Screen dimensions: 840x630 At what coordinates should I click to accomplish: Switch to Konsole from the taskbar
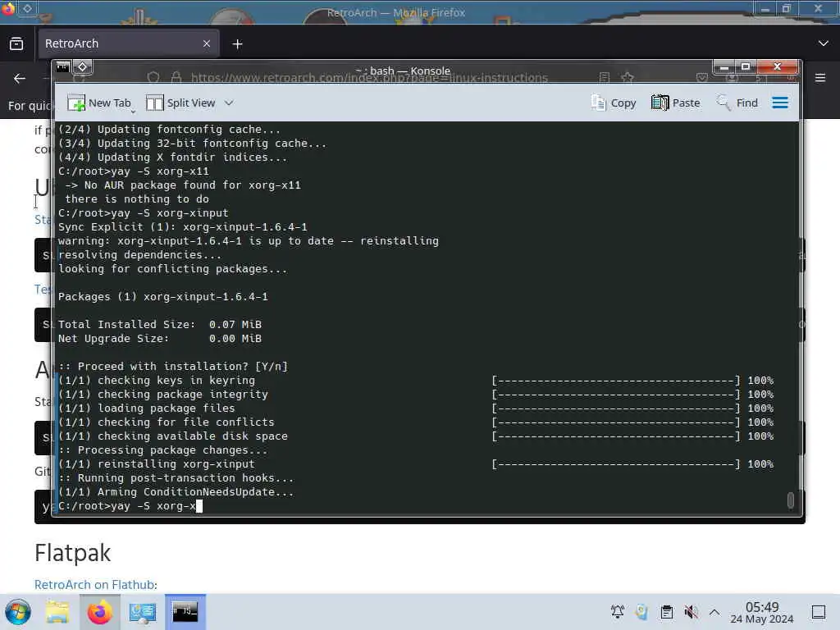click(185, 612)
